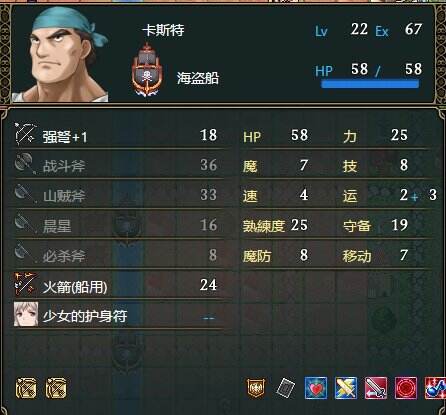Click the second golden bow proficiency icon

click(56, 388)
